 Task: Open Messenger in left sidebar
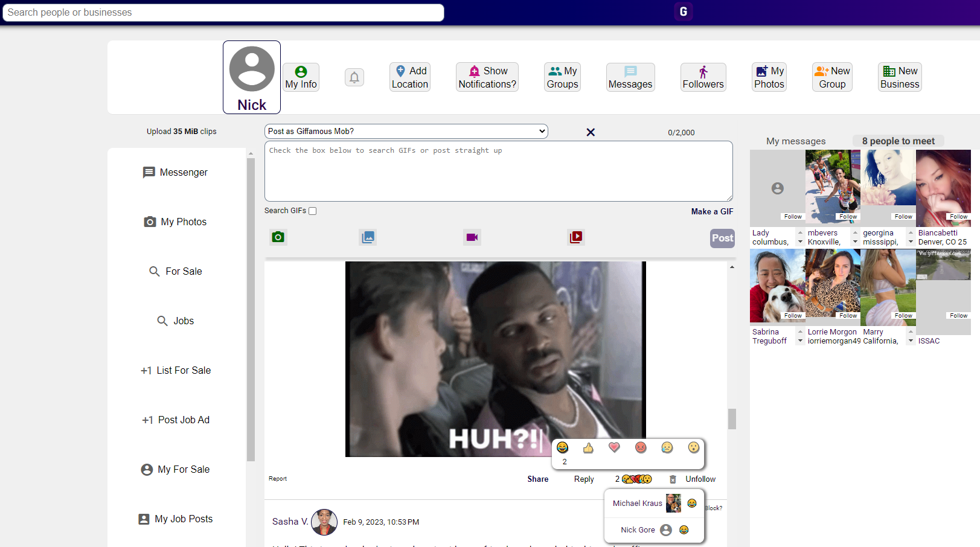tap(176, 173)
